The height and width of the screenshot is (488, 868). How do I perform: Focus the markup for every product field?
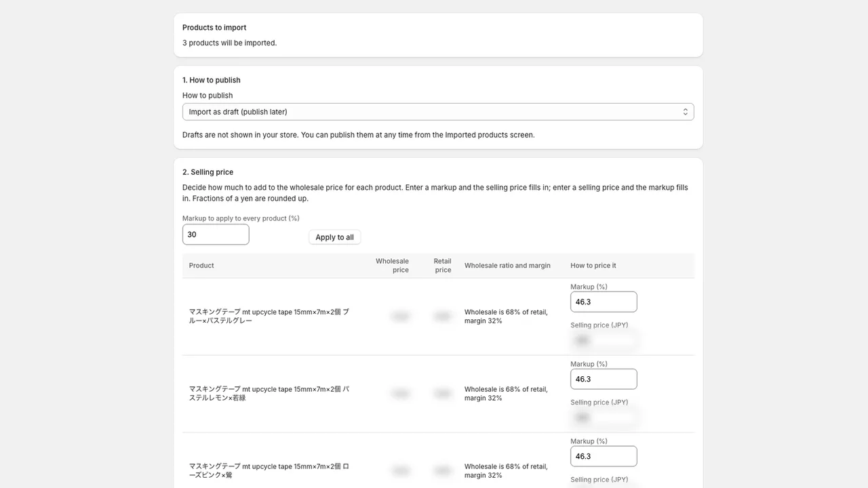(216, 235)
